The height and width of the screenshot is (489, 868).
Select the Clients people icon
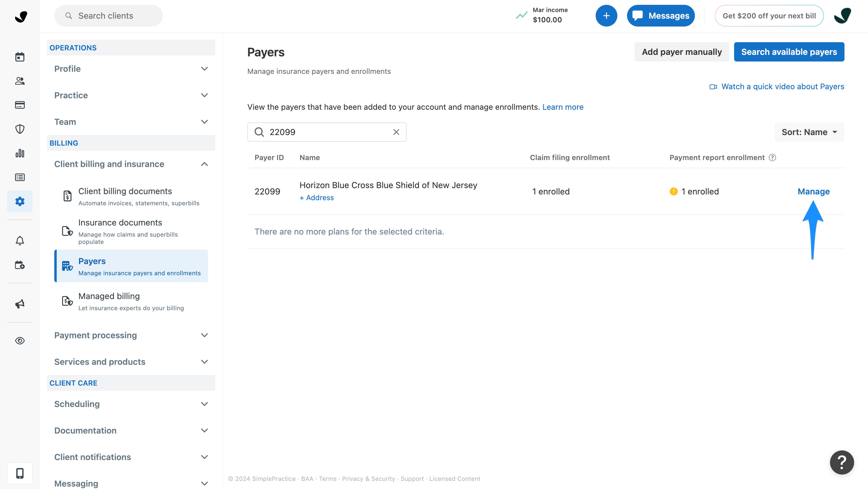click(20, 81)
